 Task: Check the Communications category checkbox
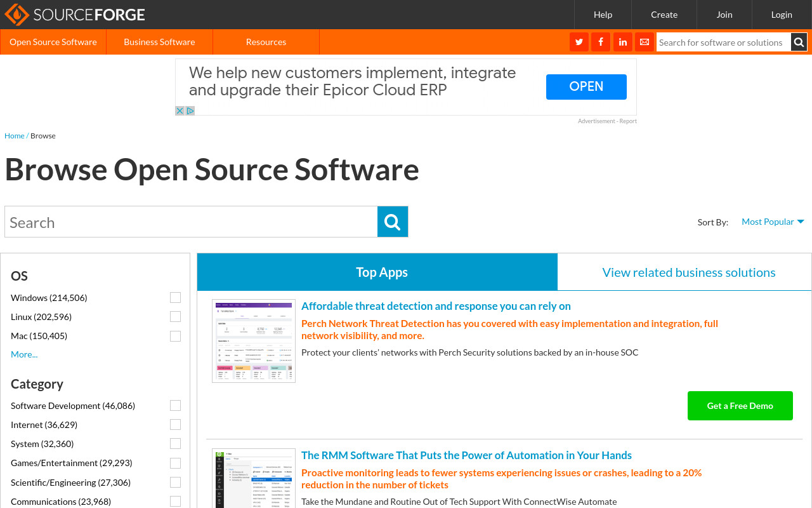(x=175, y=502)
